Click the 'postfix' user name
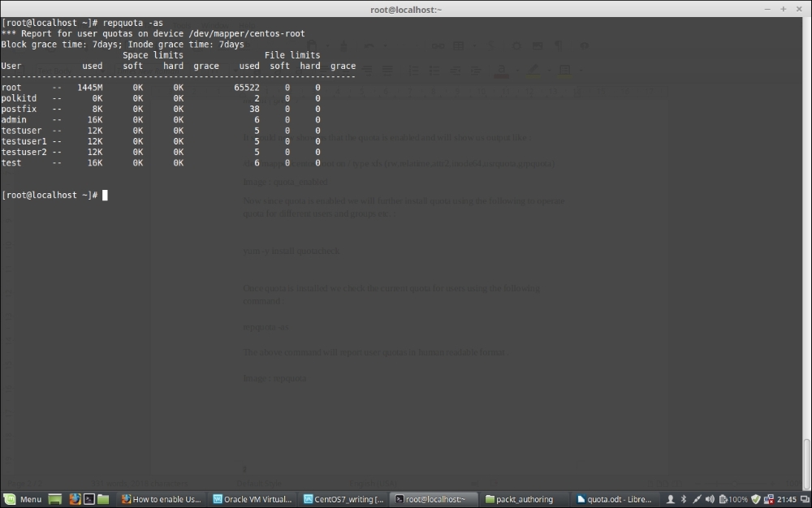Screen dimensions: 812x508 [19, 110]
